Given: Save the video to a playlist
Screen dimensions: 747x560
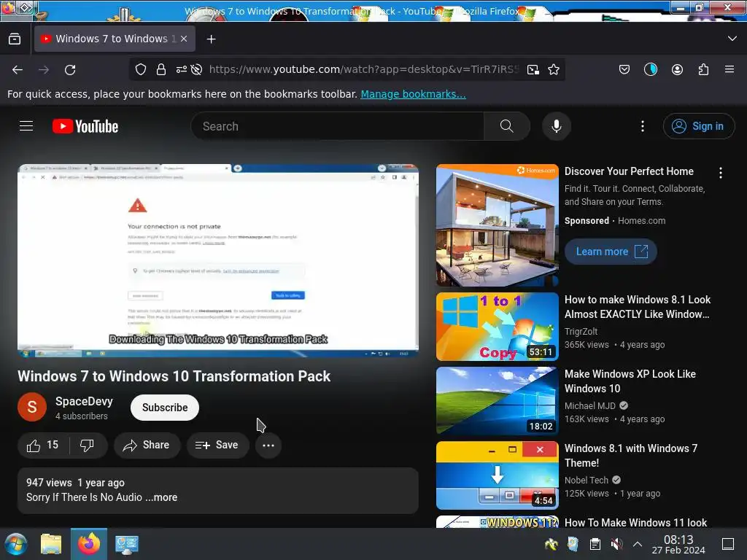Looking at the screenshot, I should (217, 446).
